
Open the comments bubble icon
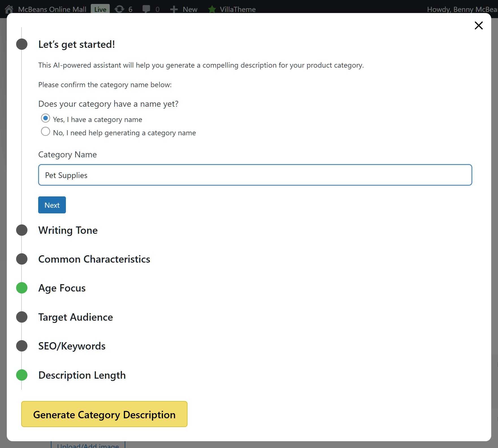click(146, 9)
